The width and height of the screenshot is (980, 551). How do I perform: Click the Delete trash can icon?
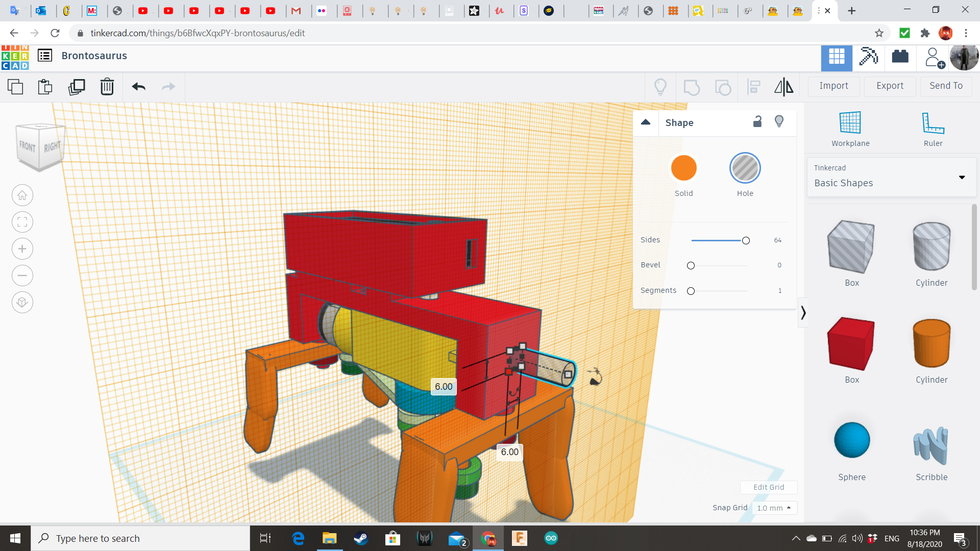tap(107, 87)
